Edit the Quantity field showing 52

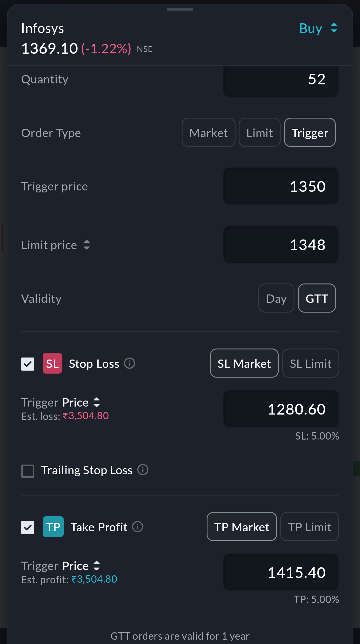point(281,80)
